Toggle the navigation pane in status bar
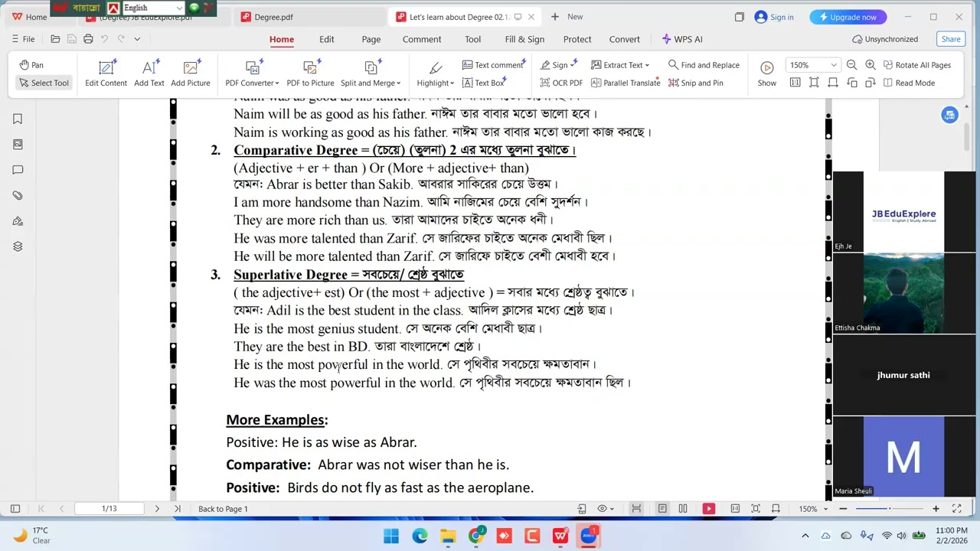Image resolution: width=980 pixels, height=551 pixels. (x=15, y=509)
